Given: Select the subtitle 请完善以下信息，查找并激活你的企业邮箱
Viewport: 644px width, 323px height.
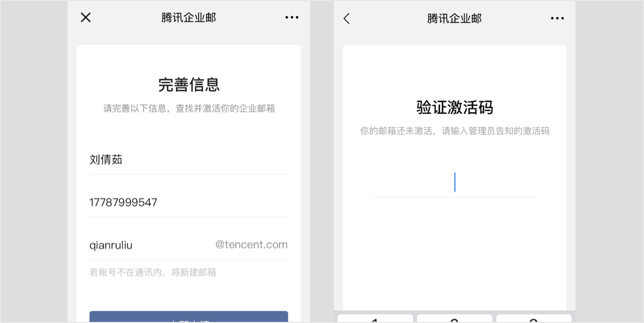Looking at the screenshot, I should (189, 109).
